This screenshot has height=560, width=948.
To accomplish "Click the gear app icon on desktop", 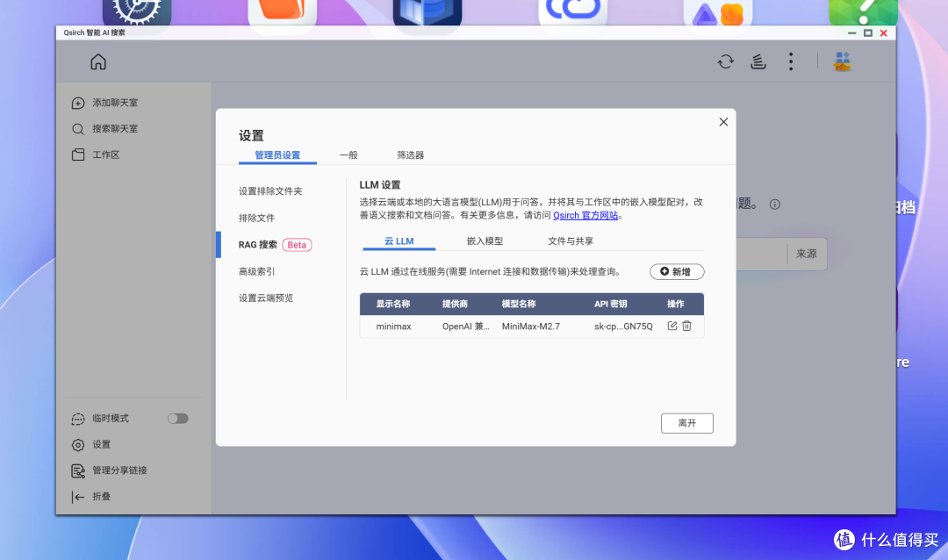I will pyautogui.click(x=137, y=12).
